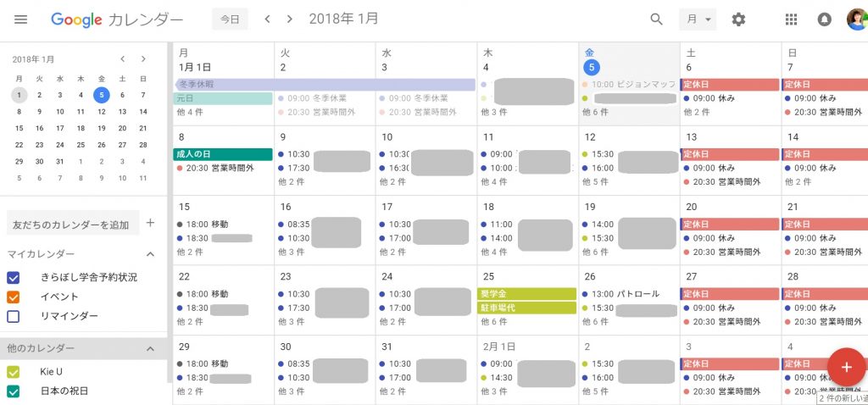Click plus icon to add friend's calendar
The image size is (868, 405).
(x=151, y=223)
